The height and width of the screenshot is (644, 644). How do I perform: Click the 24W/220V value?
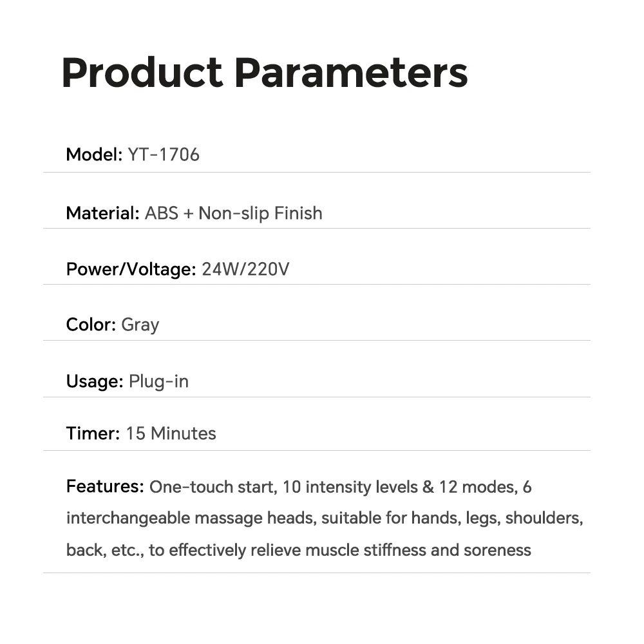coord(245,269)
